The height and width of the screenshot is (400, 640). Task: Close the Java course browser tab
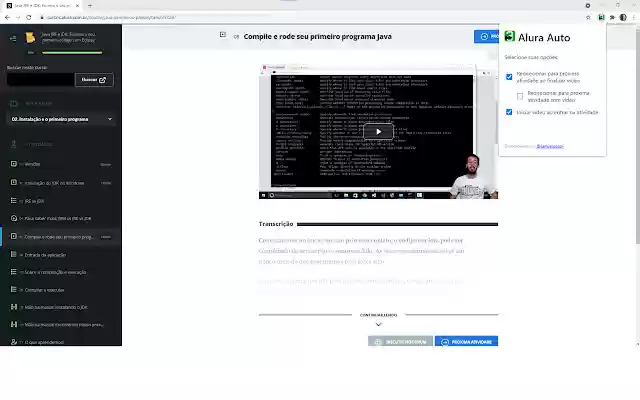click(77, 6)
